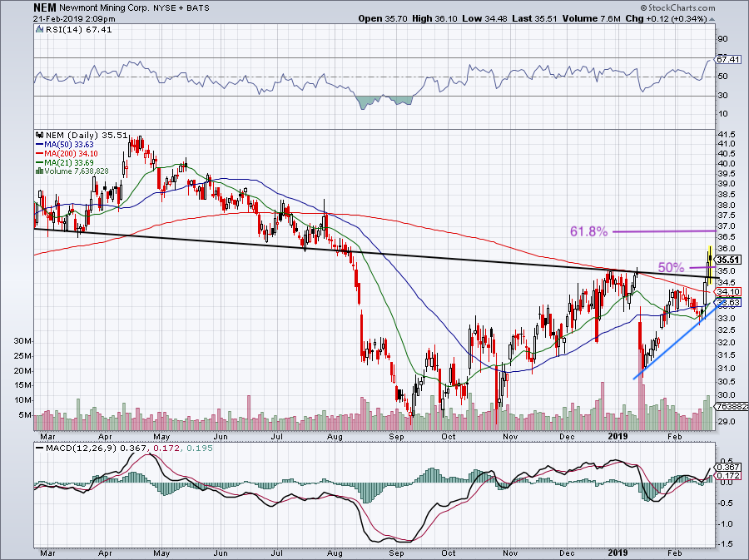The image size is (749, 560).
Task: Click the 5M level on the volume axis
Action: (25, 415)
